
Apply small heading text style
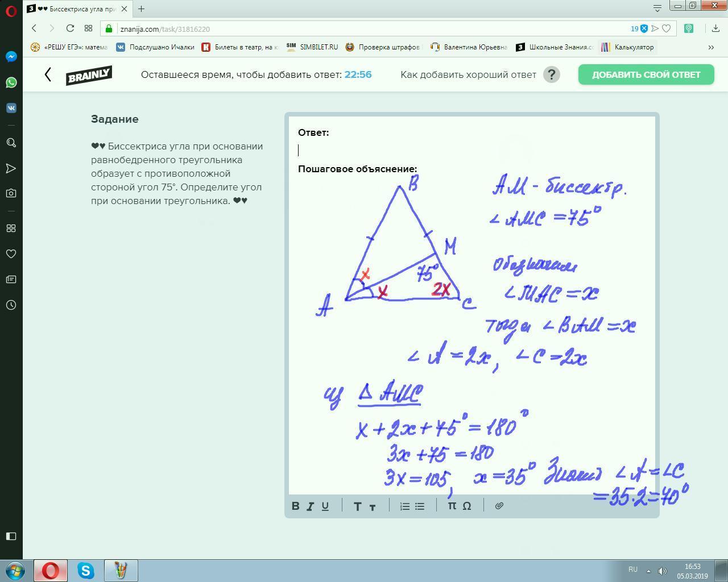[x=373, y=506]
